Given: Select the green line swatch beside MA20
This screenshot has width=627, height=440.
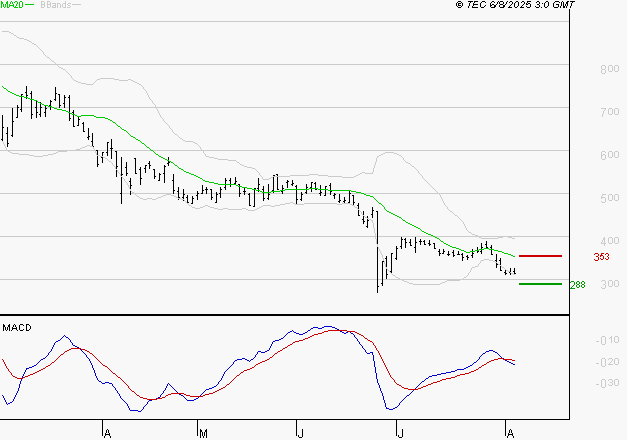Looking at the screenshot, I should click(x=29, y=5).
